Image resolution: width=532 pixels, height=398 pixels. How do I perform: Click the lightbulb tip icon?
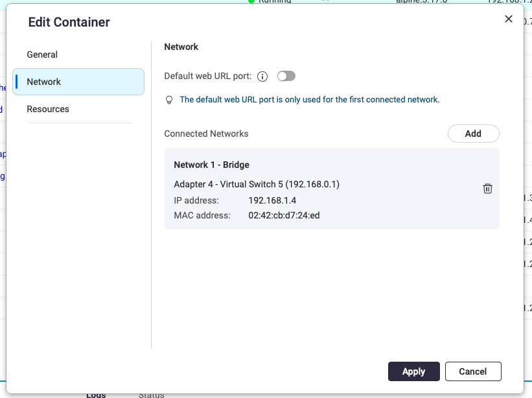click(169, 100)
